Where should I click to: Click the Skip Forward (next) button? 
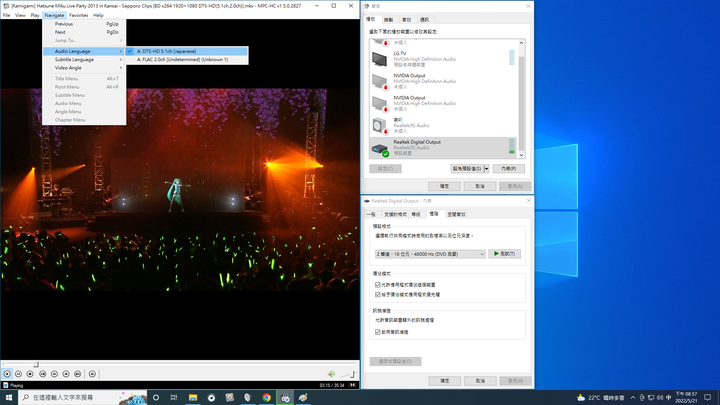tap(78, 374)
